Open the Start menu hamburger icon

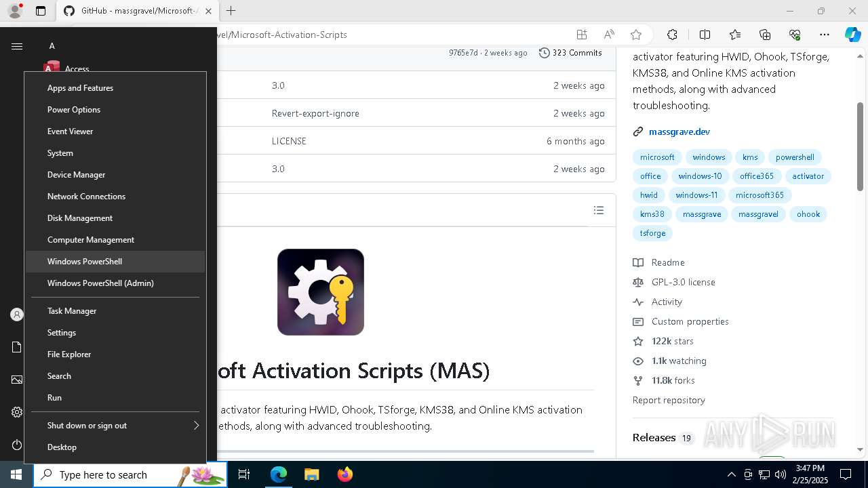[x=17, y=46]
